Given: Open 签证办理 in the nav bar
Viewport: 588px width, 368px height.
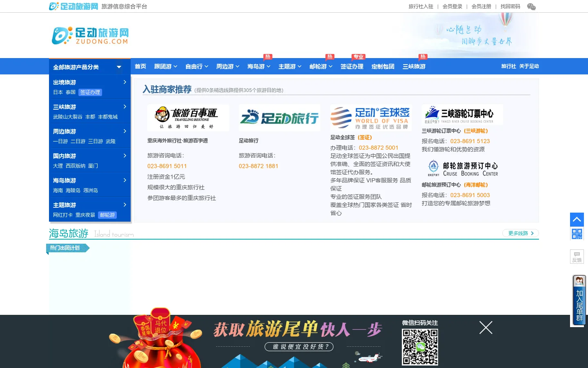Looking at the screenshot, I should click(352, 66).
